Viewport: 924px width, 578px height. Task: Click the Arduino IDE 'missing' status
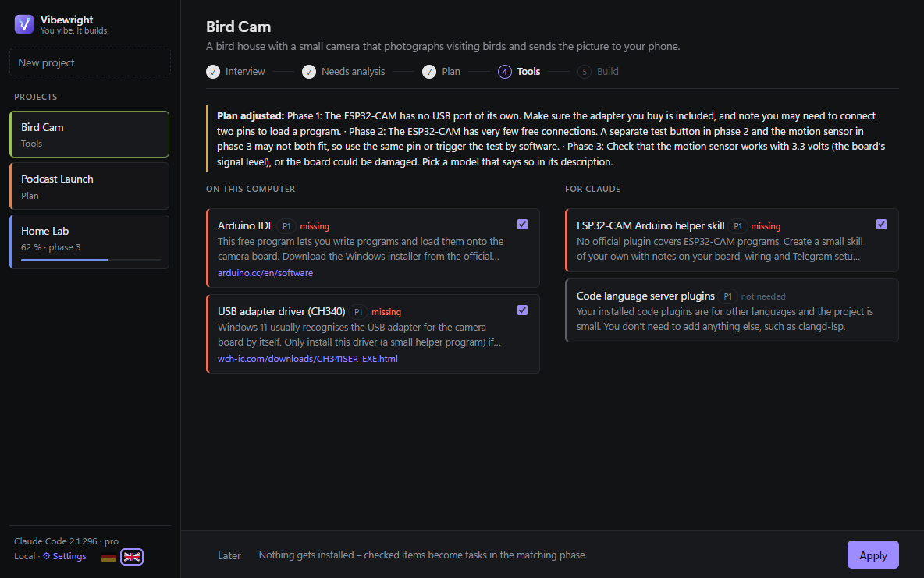(315, 226)
